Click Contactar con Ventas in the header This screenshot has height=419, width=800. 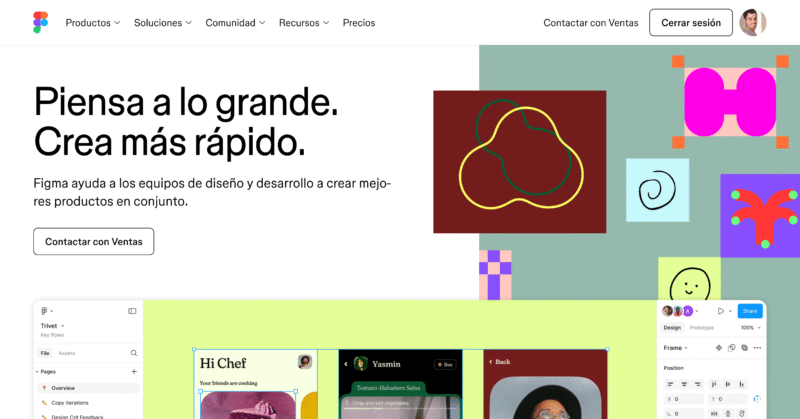[591, 22]
